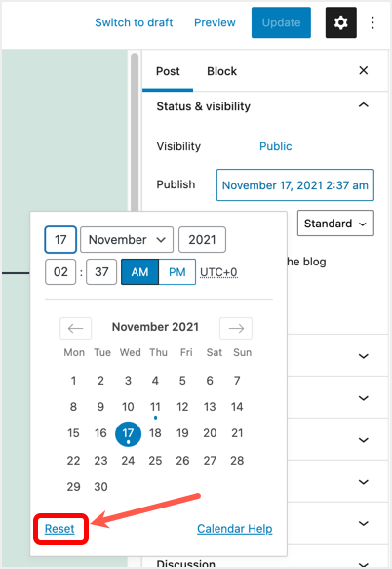Open the November month dropdown
The image size is (392, 569).
[x=127, y=240]
